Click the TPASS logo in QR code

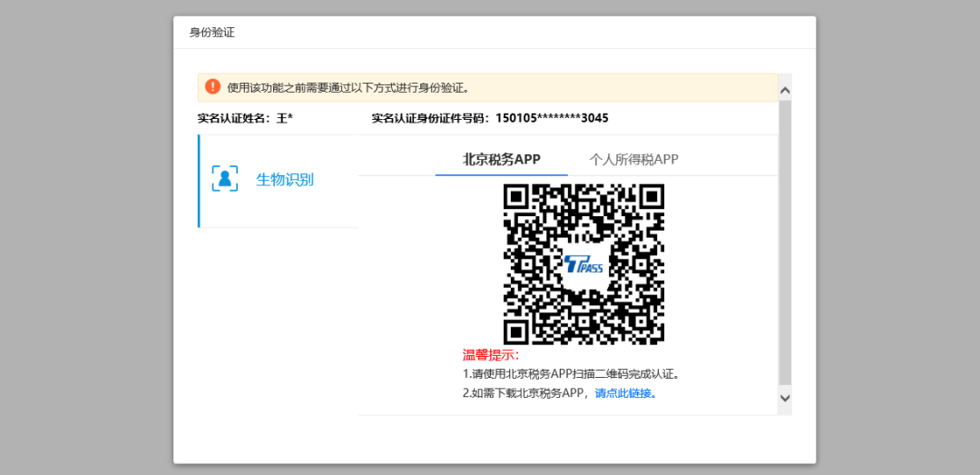(583, 265)
